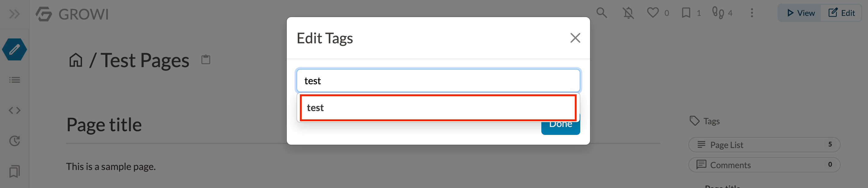The height and width of the screenshot is (188, 868).
Task: Click the GROWI logo
Action: click(72, 14)
